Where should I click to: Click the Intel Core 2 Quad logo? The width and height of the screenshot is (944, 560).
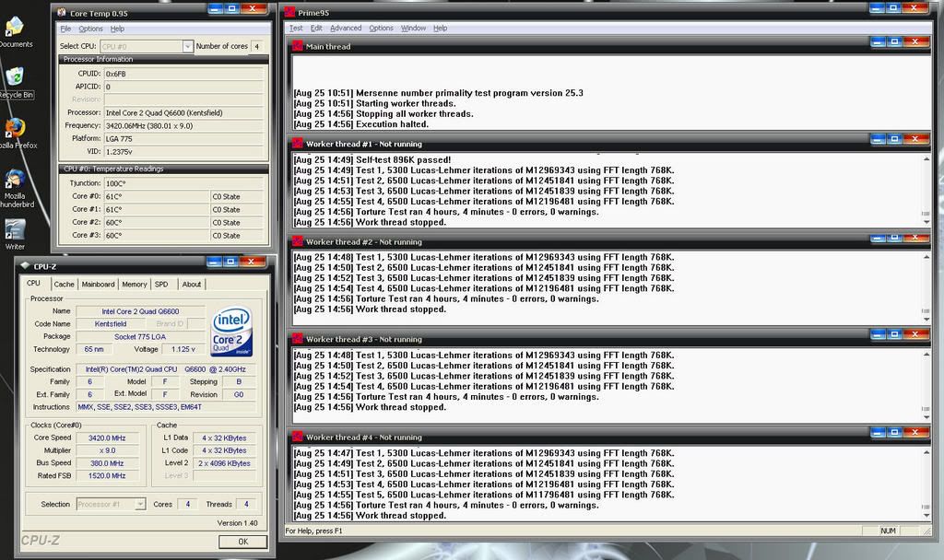tap(231, 332)
